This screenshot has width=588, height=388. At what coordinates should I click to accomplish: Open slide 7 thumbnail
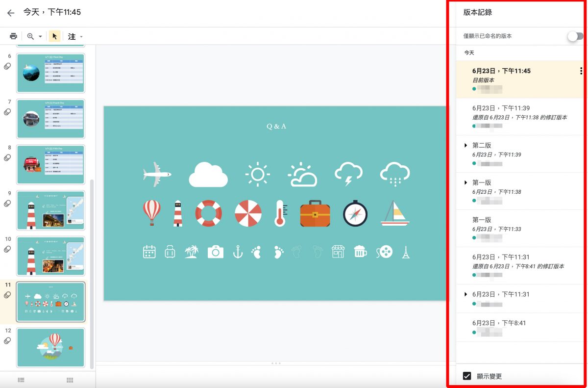50,119
